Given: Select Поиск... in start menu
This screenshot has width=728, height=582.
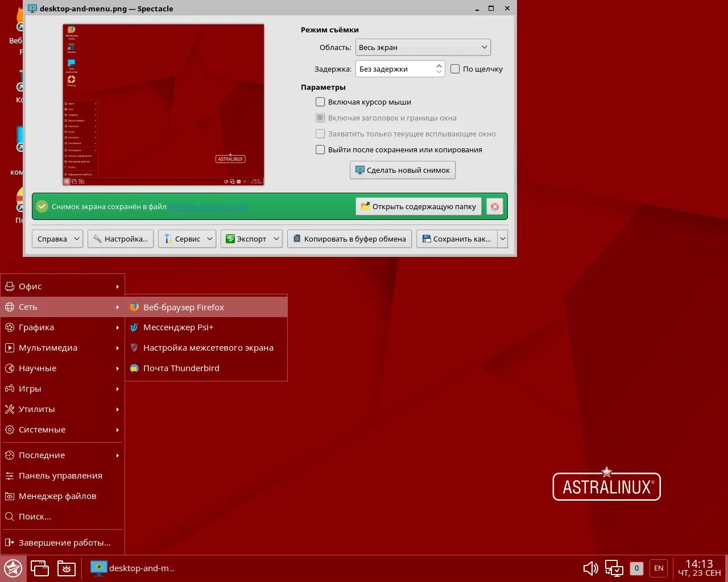Looking at the screenshot, I should tap(63, 517).
